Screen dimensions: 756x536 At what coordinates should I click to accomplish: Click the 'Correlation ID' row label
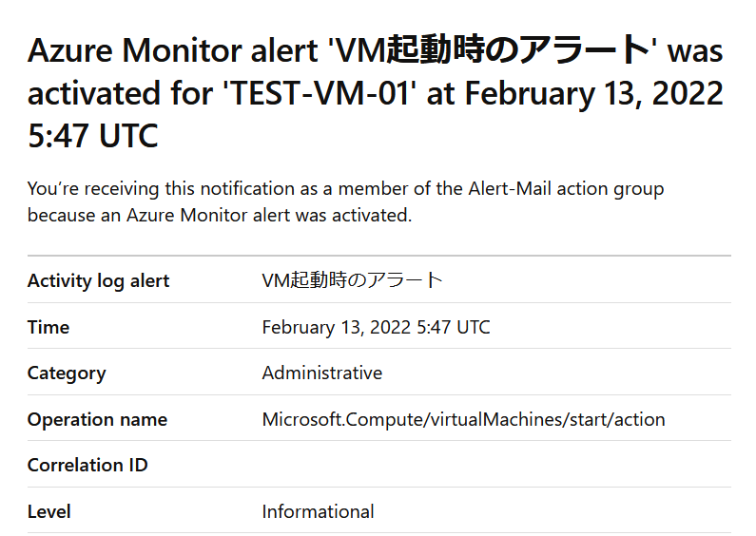pyautogui.click(x=87, y=465)
